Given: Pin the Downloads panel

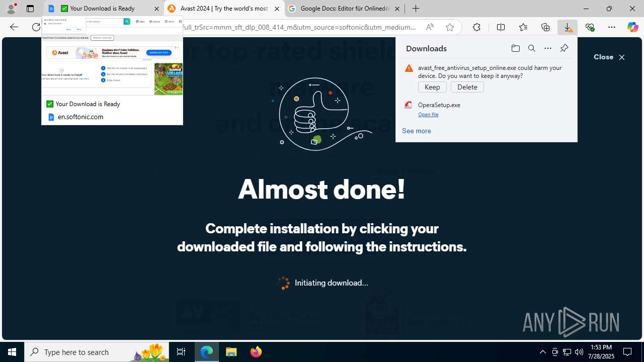Looking at the screenshot, I should (x=564, y=48).
